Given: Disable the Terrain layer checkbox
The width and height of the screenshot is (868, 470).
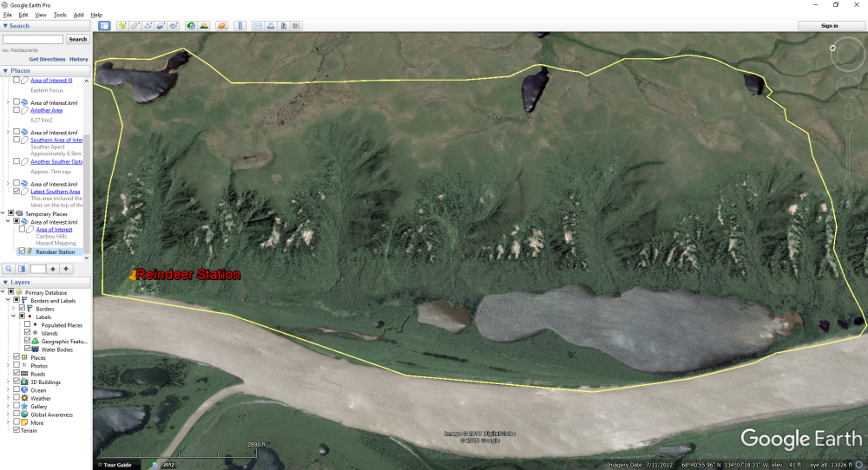Looking at the screenshot, I should tap(16, 429).
